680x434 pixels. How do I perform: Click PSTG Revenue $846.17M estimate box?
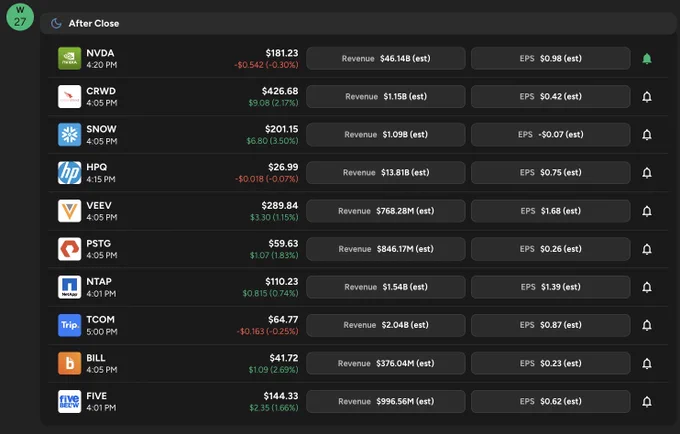click(x=386, y=249)
